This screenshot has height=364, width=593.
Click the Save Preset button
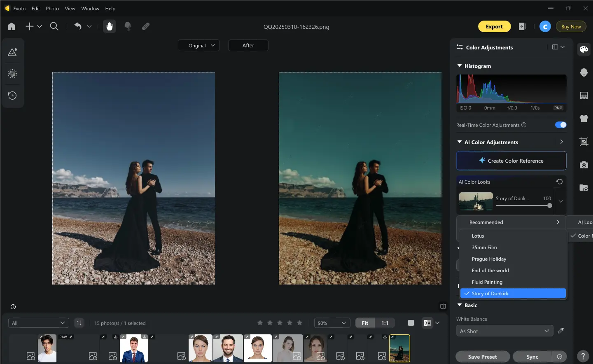483,357
